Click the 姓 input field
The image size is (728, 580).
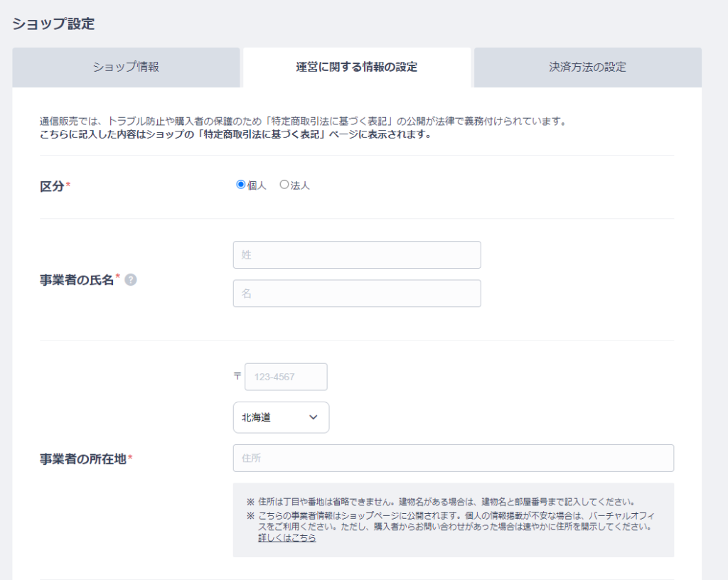point(357,254)
